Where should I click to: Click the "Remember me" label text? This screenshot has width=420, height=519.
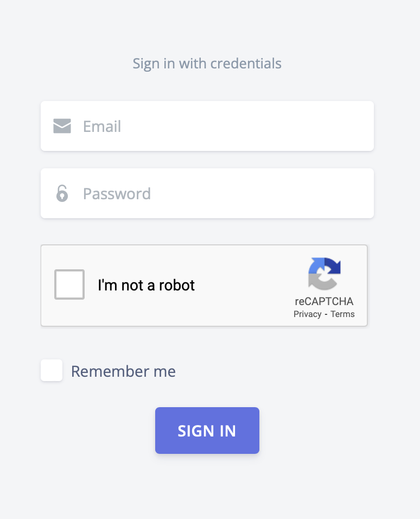(x=123, y=371)
